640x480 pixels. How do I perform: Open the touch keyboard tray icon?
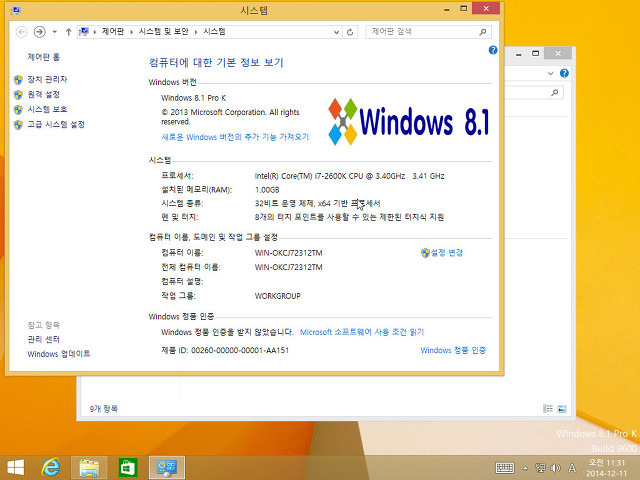click(504, 468)
